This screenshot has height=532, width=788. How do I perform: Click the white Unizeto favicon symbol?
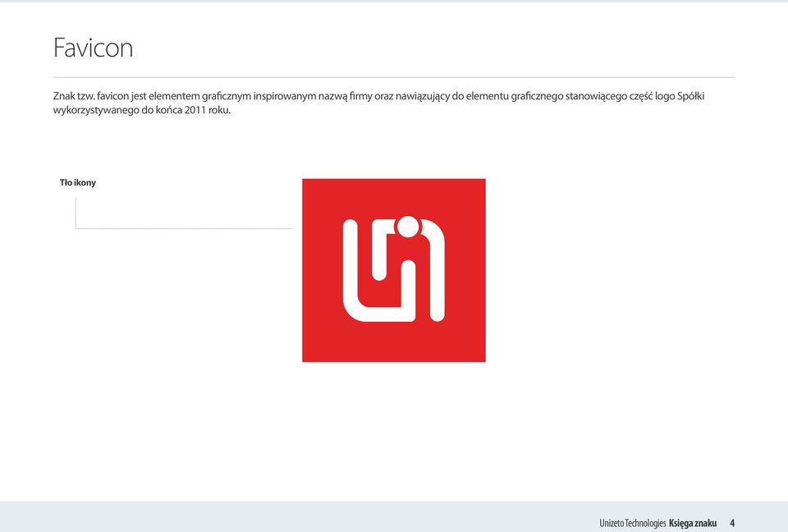click(x=393, y=269)
